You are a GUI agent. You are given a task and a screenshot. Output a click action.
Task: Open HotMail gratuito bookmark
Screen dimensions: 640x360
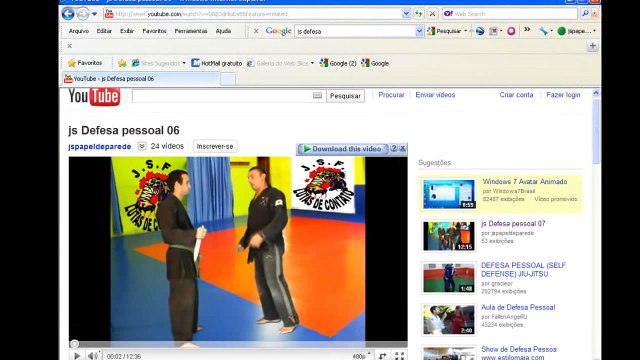pyautogui.click(x=217, y=63)
